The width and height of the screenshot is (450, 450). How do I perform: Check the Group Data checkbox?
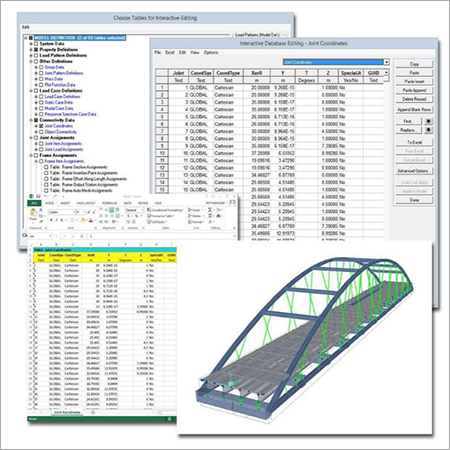tap(41, 67)
